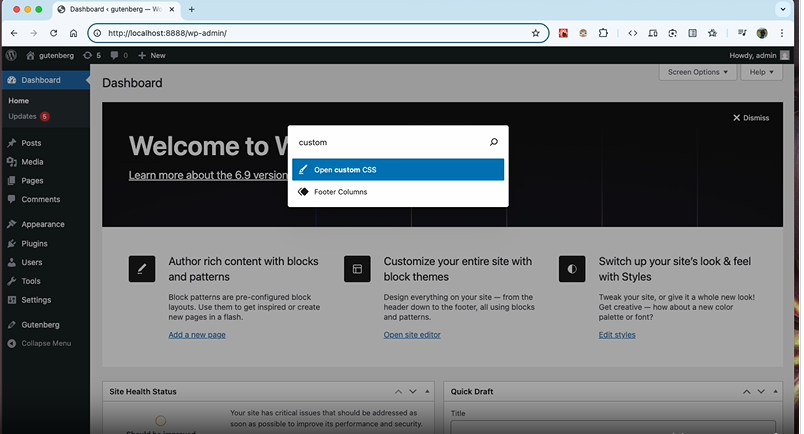The height and width of the screenshot is (434, 804).
Task: Move Site Health Status panel down
Action: point(413,392)
